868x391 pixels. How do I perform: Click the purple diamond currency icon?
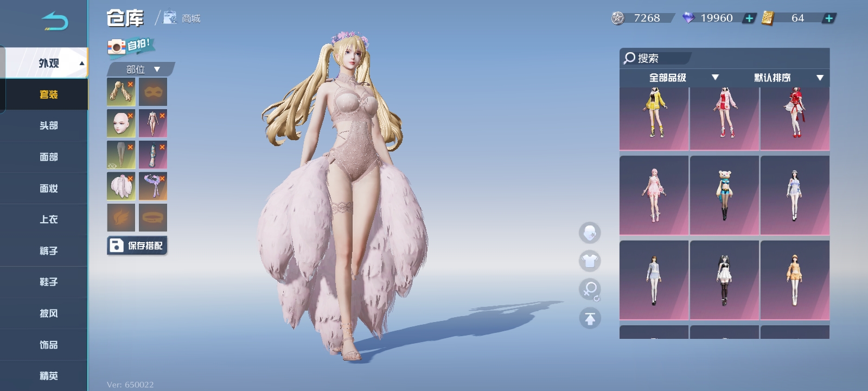pyautogui.click(x=688, y=18)
